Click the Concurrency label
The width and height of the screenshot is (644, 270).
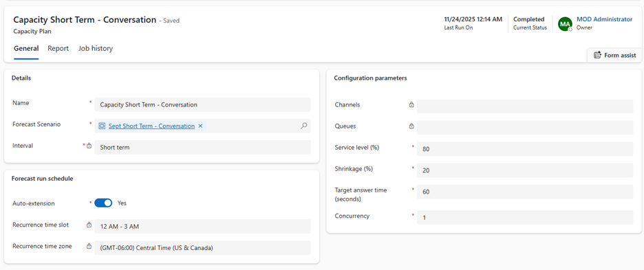point(352,216)
